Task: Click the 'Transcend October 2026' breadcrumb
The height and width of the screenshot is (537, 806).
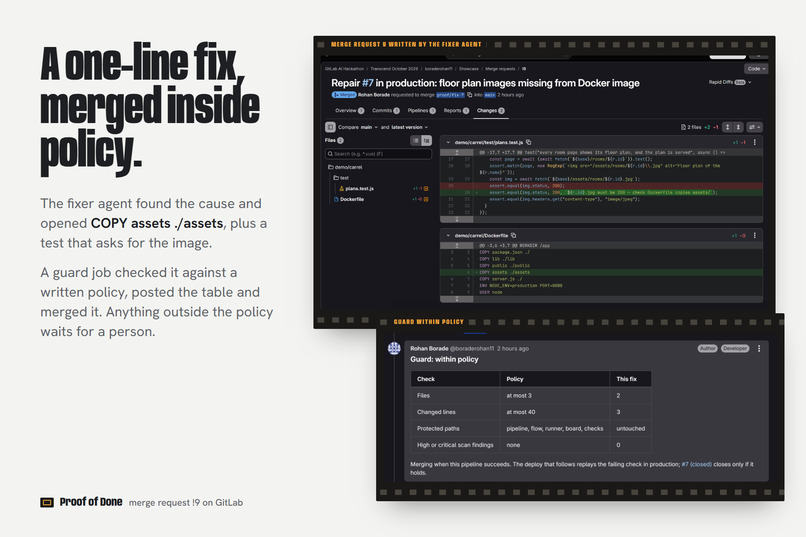Action: pyautogui.click(x=394, y=69)
